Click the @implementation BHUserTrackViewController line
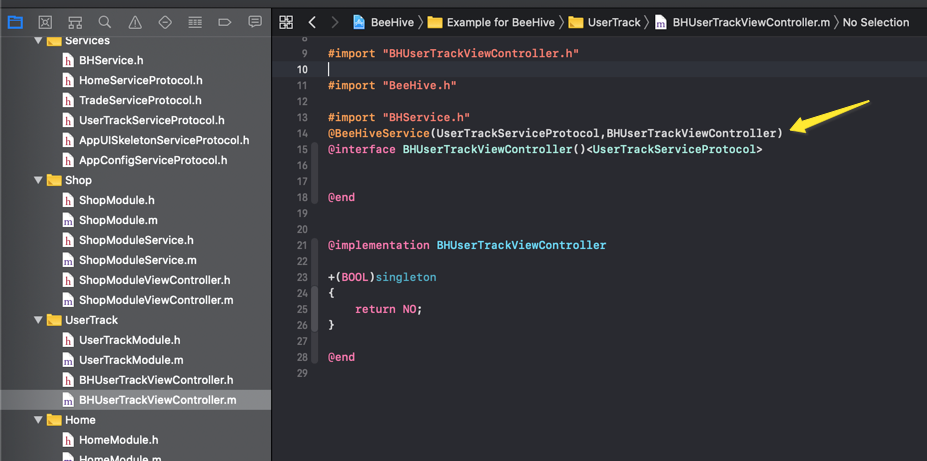 467,245
